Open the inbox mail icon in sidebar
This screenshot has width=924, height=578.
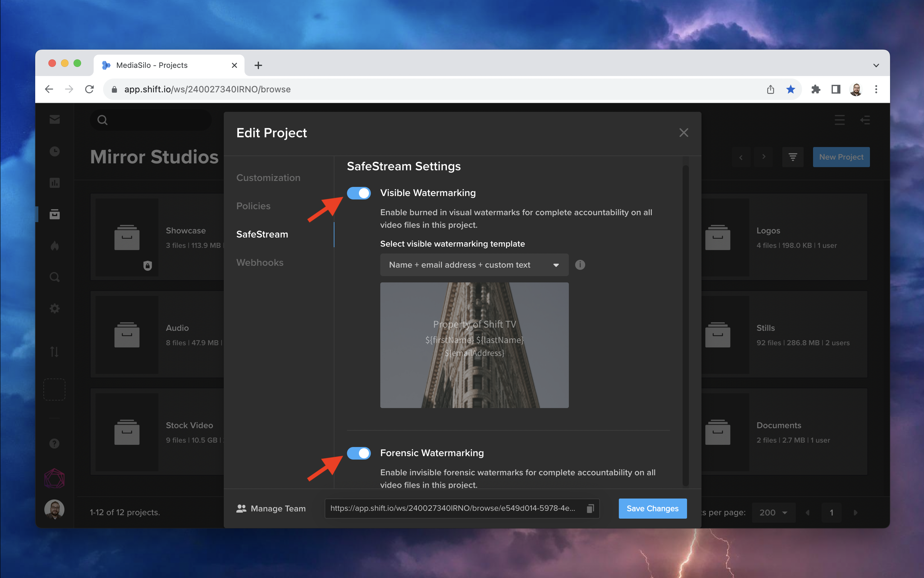click(55, 120)
